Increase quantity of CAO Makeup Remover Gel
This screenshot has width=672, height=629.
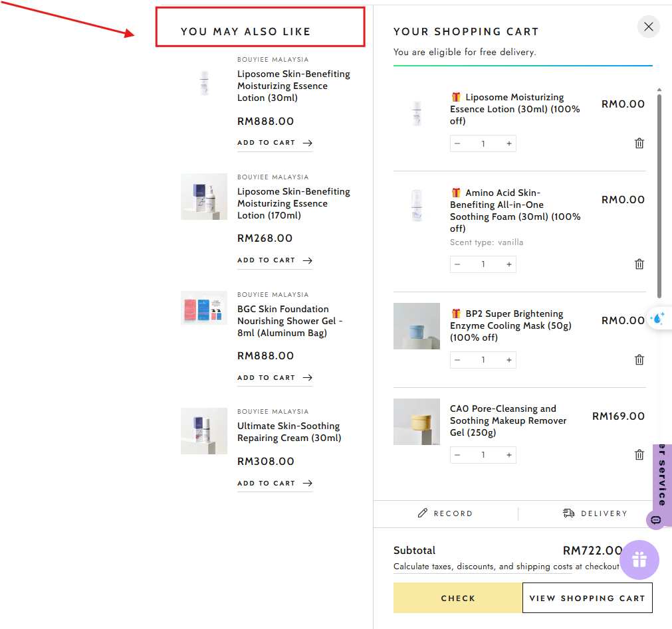[x=509, y=455]
